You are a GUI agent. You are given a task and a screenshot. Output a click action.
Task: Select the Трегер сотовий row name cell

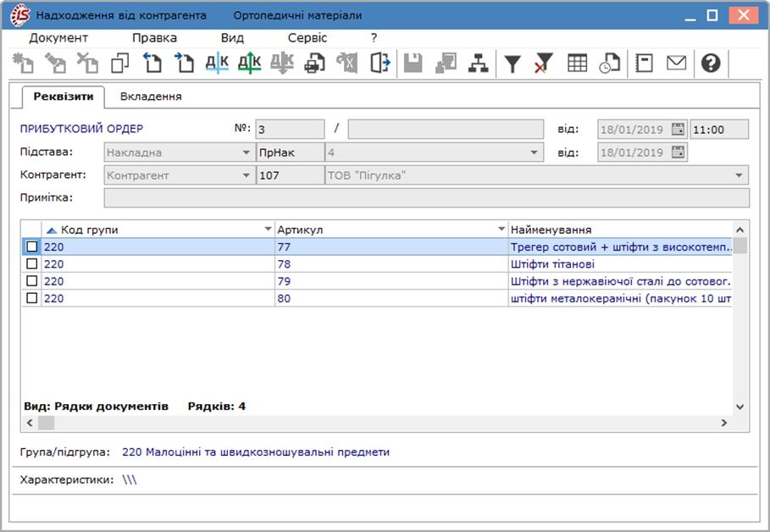(620, 247)
